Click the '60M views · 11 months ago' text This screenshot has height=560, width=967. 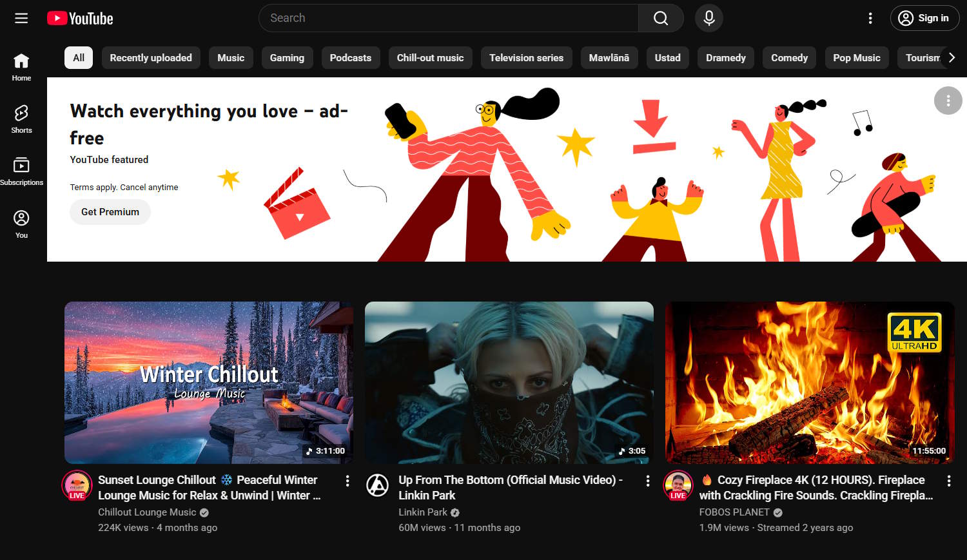(459, 528)
